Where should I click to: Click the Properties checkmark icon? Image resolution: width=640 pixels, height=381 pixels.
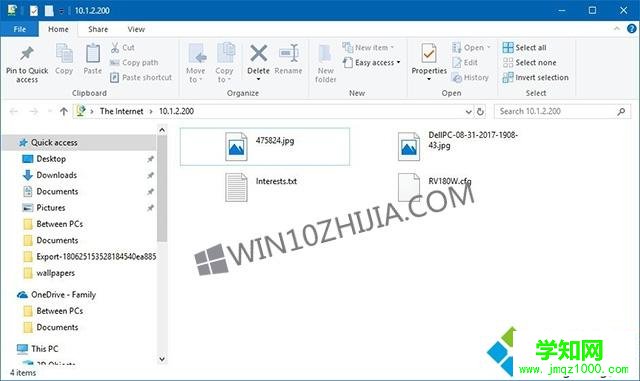[x=429, y=53]
